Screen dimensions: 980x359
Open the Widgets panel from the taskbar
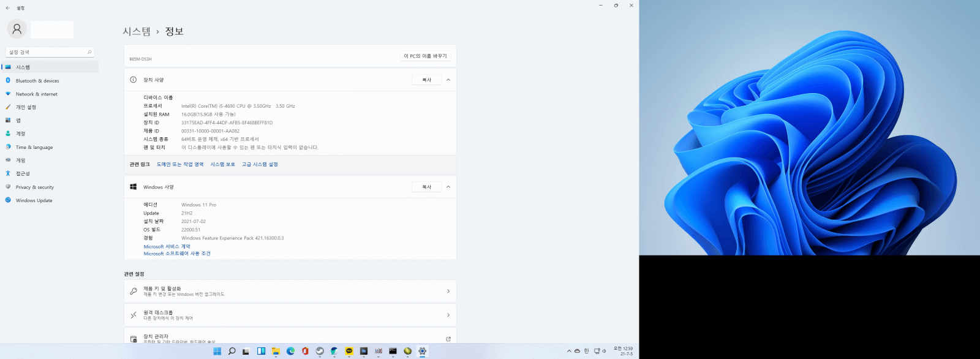[x=261, y=351]
